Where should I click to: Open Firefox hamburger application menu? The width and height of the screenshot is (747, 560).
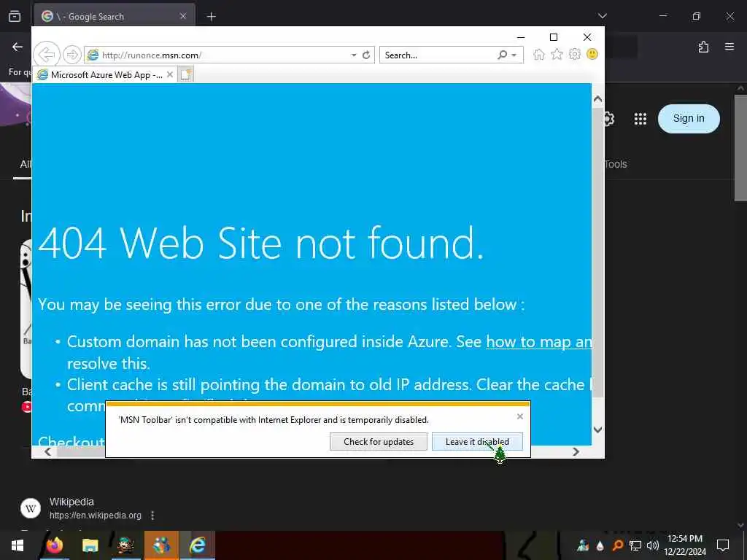(729, 47)
